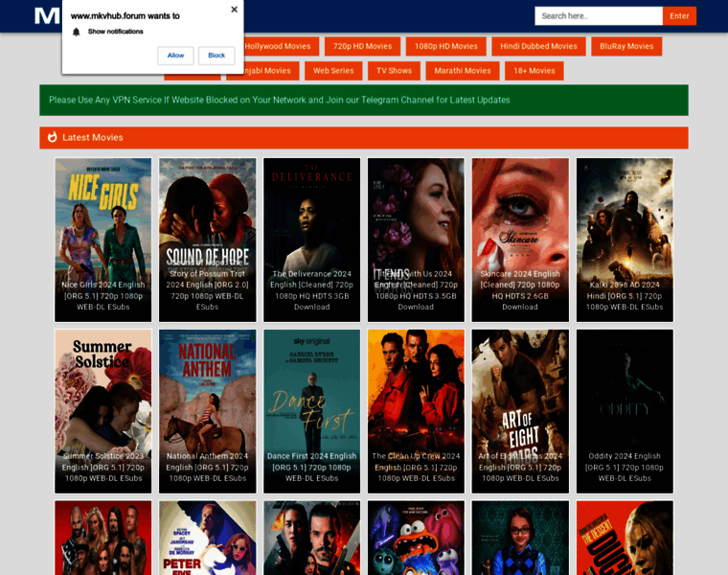This screenshot has height=575, width=728.
Task: Open the BluRay Movies category
Action: (x=626, y=46)
